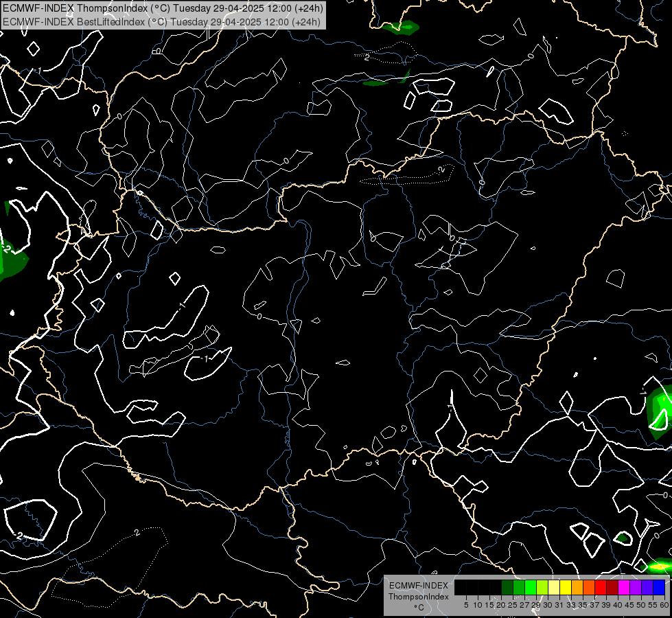Viewport: 672px width, 618px height.
Task: Select the amber legend swatch for 33-35
Action: click(x=577, y=587)
